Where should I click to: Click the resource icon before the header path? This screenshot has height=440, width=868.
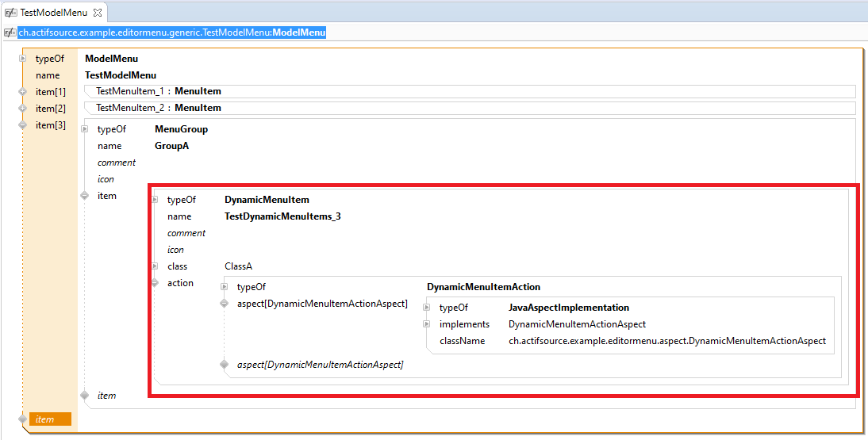[x=10, y=33]
